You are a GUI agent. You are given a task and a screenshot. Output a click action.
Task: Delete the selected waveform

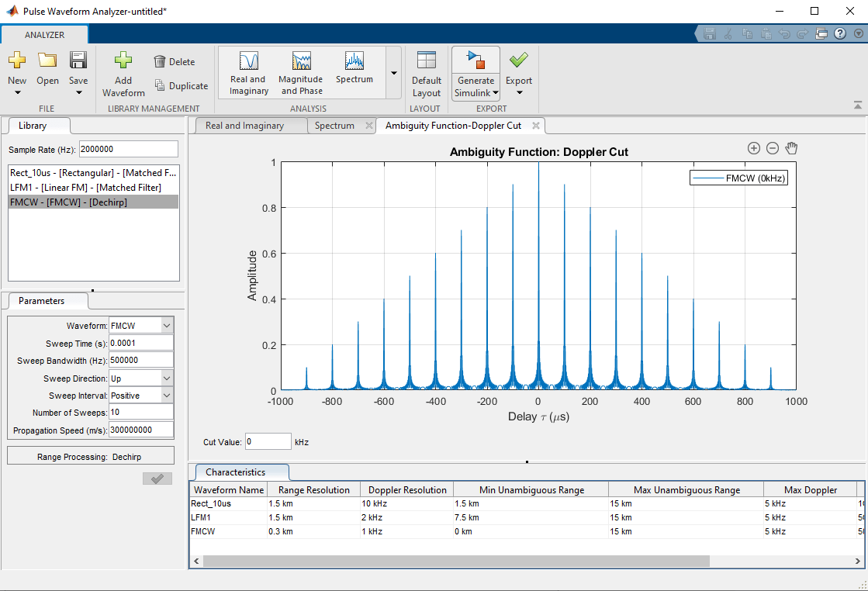coord(174,62)
